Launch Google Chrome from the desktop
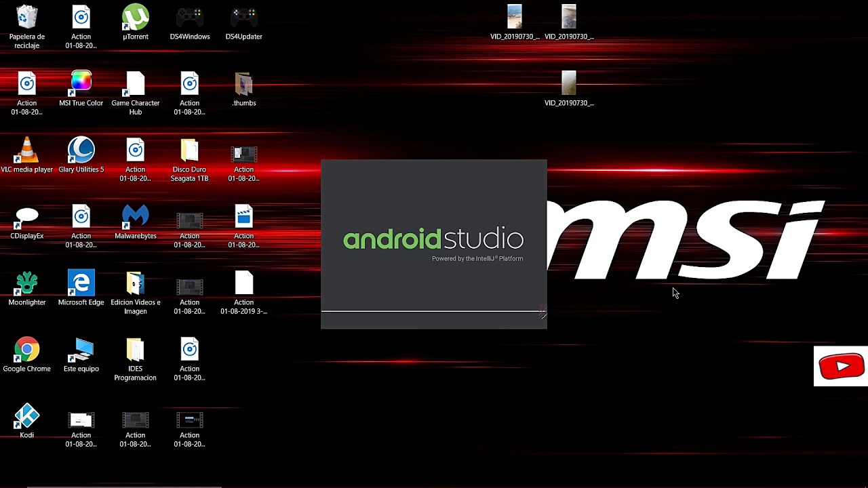Image resolution: width=868 pixels, height=488 pixels. pos(27,349)
